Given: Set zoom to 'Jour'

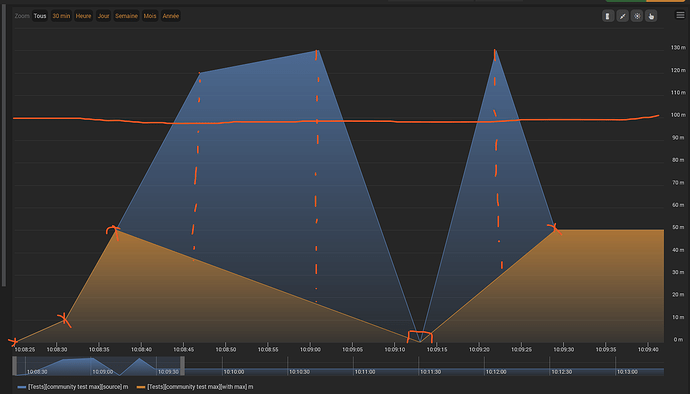Looking at the screenshot, I should click(103, 16).
